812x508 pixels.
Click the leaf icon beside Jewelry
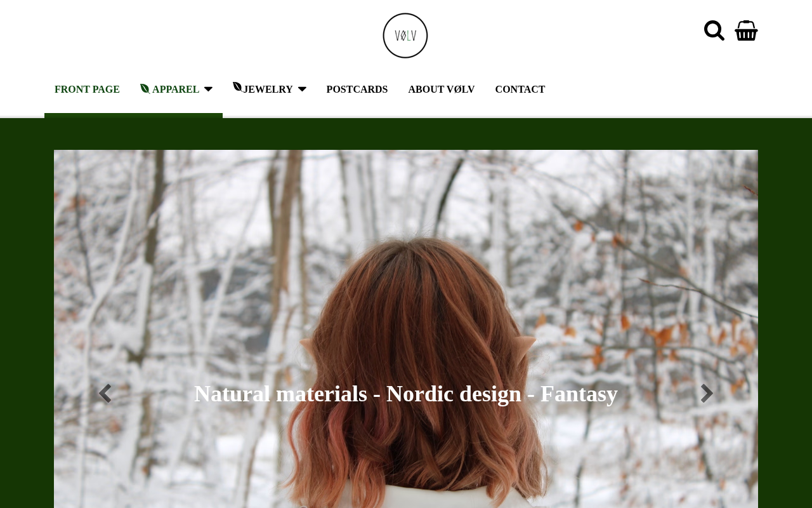point(237,87)
